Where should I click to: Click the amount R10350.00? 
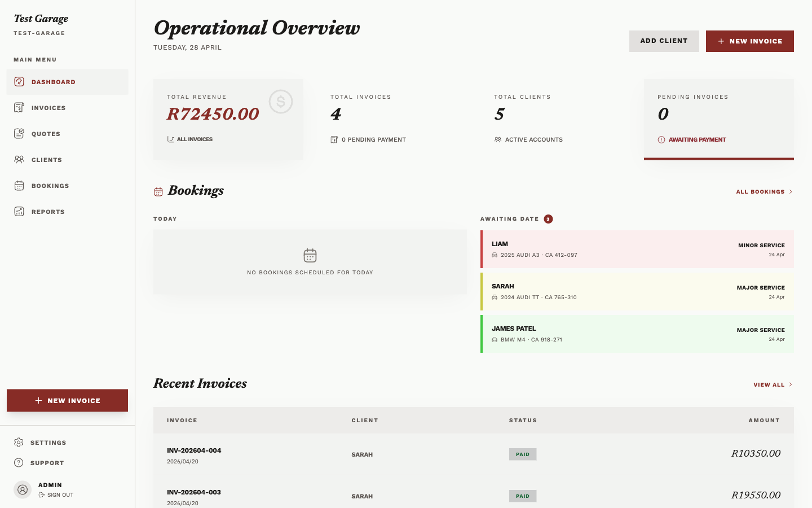point(756,453)
